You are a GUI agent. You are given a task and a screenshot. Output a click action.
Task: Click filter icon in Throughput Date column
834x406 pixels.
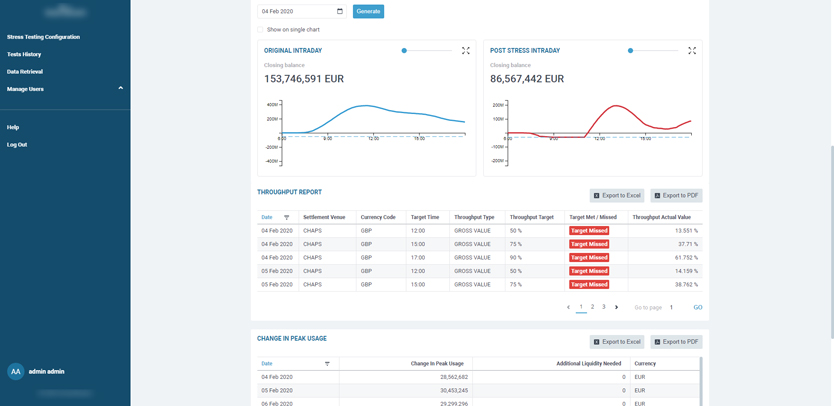tap(287, 217)
